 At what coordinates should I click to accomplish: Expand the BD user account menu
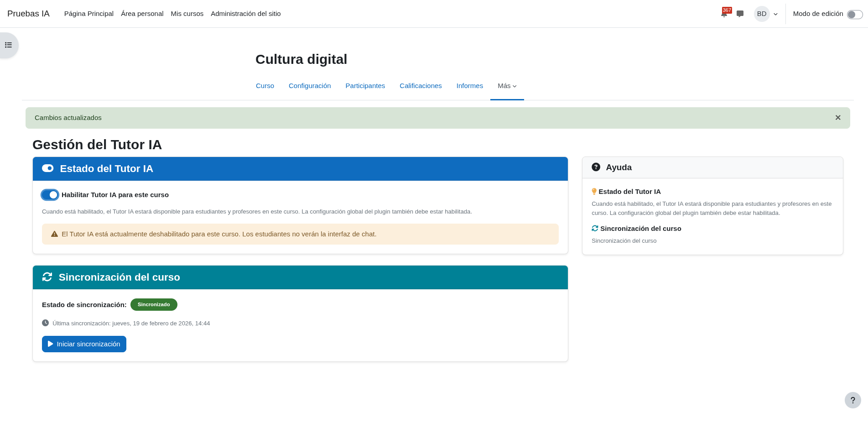[x=766, y=14]
